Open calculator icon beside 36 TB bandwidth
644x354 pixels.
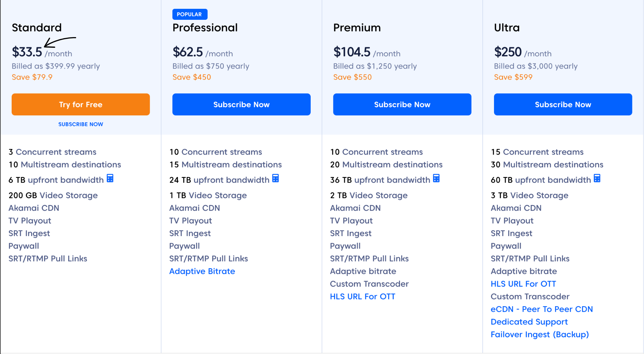[x=436, y=179]
